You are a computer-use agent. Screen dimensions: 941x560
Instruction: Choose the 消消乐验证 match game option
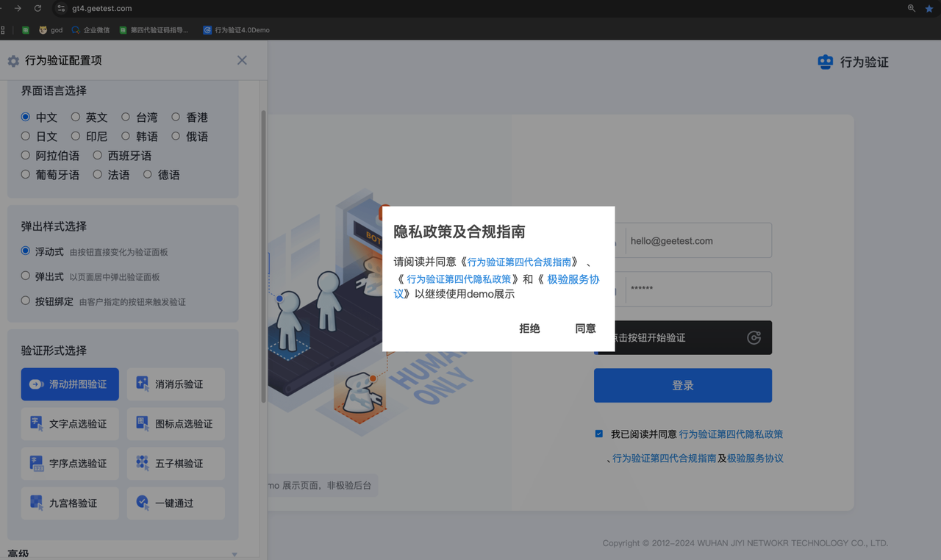(176, 384)
